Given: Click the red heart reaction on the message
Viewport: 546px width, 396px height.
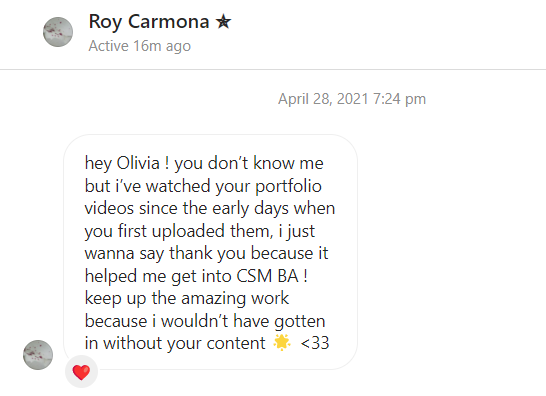Looking at the screenshot, I should click(x=81, y=372).
